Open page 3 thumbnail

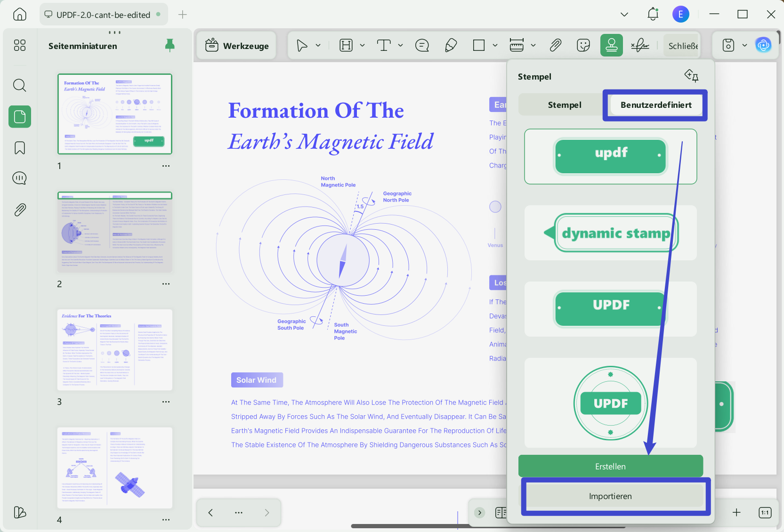[x=115, y=350]
